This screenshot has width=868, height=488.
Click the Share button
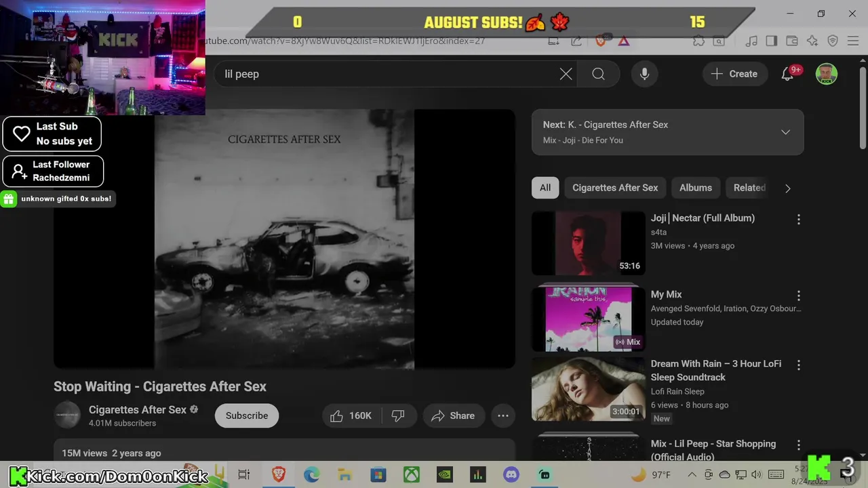(453, 415)
